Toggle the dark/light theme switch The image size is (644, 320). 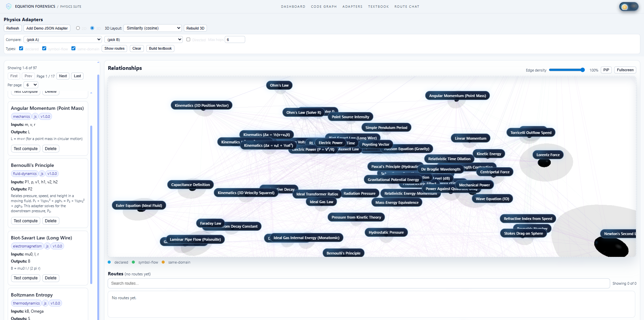pyautogui.click(x=629, y=7)
